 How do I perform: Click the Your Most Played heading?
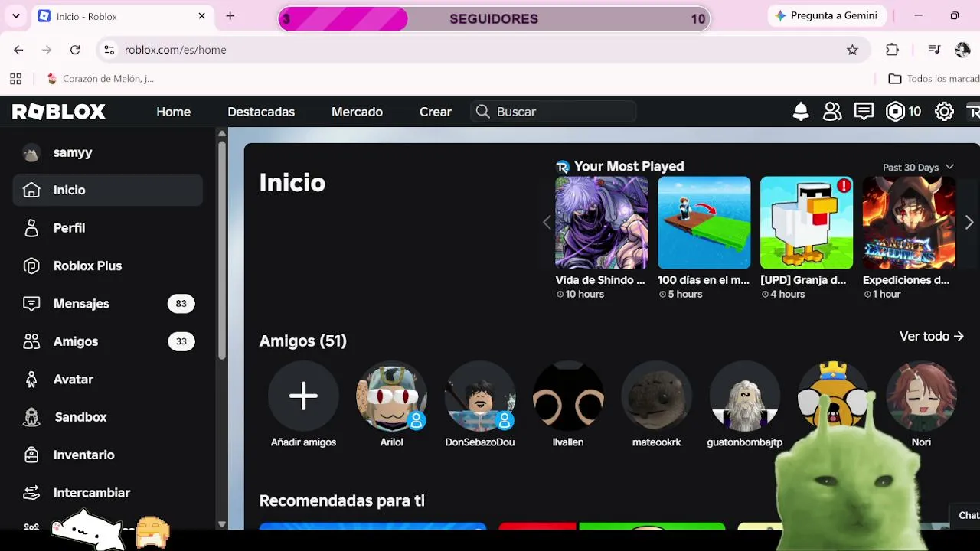coord(629,167)
